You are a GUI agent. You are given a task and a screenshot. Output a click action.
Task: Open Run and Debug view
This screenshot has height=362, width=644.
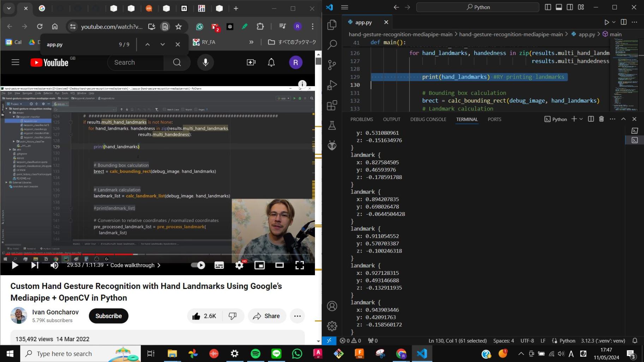(332, 85)
